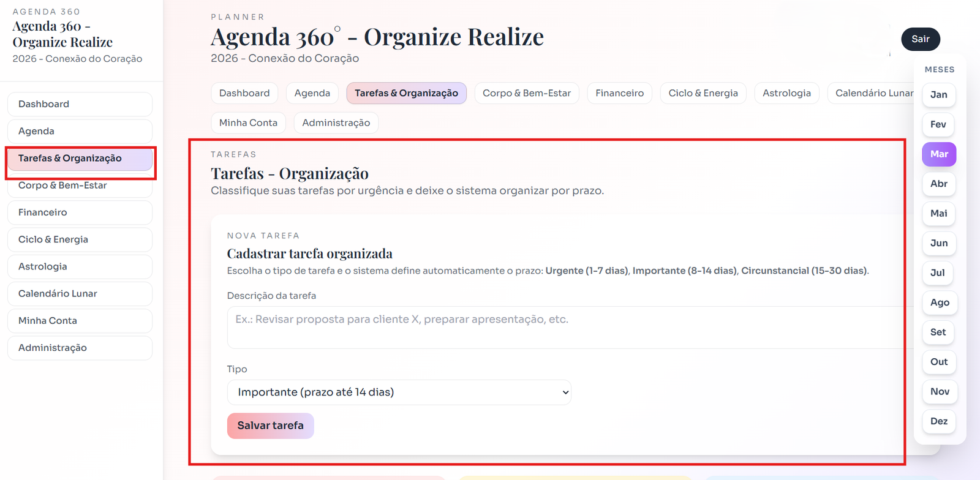The image size is (980, 480).
Task: Open the Tipo dropdown showing Importante
Action: [x=399, y=392]
